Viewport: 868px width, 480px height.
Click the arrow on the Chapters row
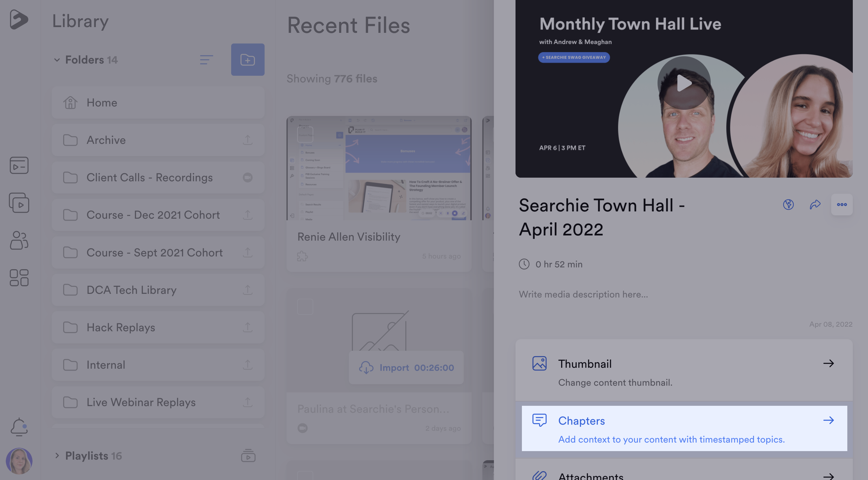pyautogui.click(x=828, y=420)
